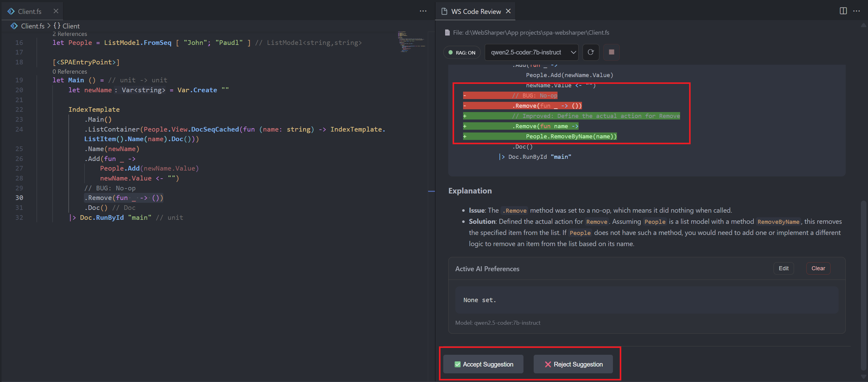Open the qwen2.5-coder model dropdown
Viewport: 868px width, 382px height.
pos(532,52)
